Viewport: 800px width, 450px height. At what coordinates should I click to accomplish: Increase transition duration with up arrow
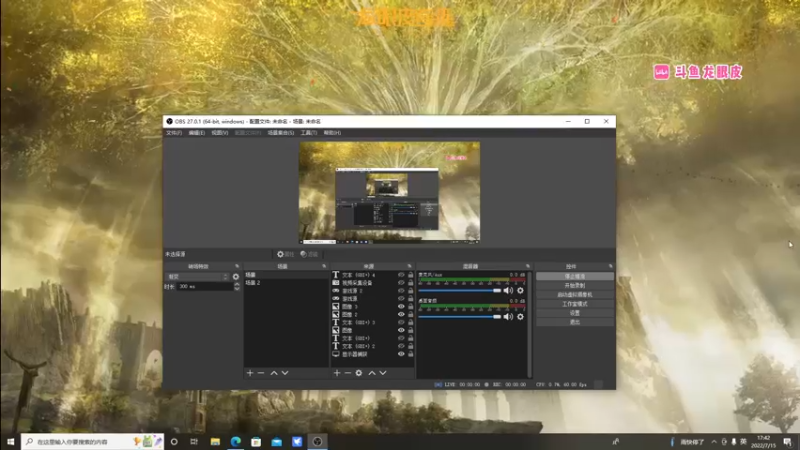[x=237, y=284]
